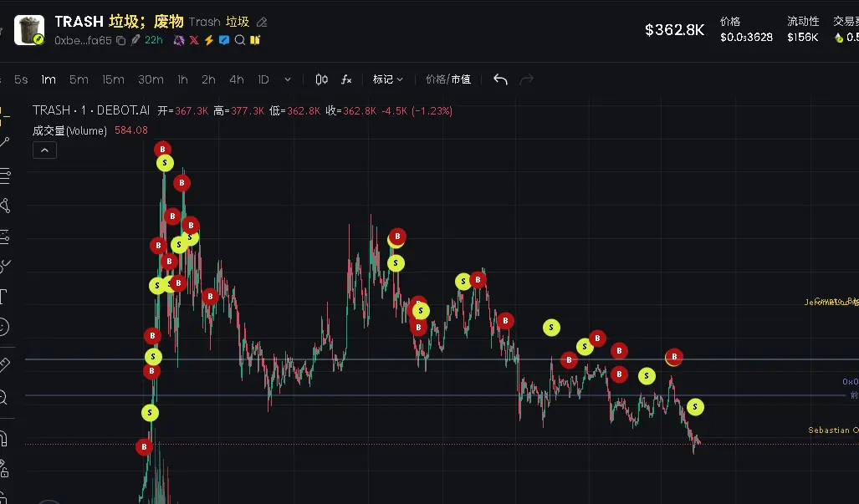
Task: Select the 4h timeframe
Action: (237, 79)
